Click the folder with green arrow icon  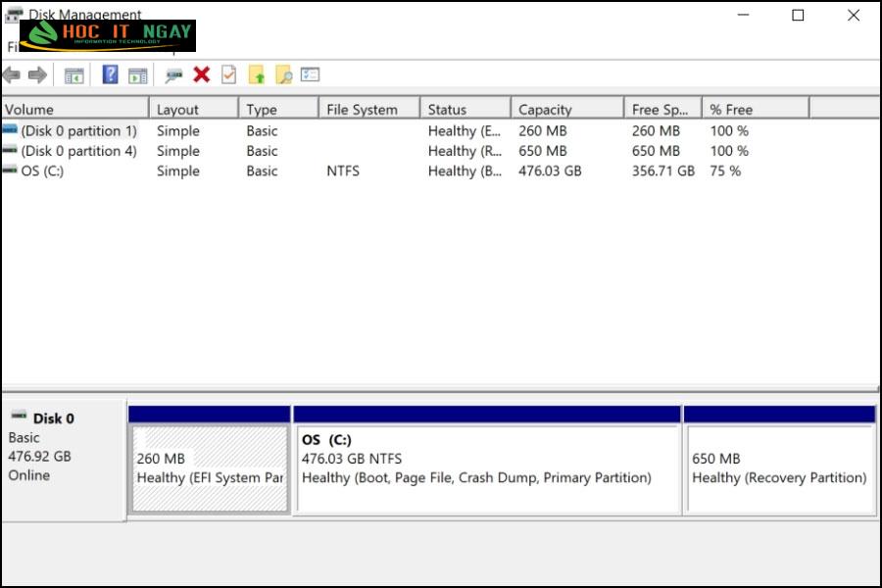click(x=257, y=74)
